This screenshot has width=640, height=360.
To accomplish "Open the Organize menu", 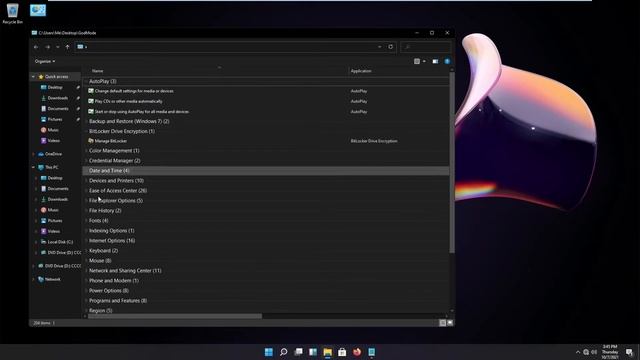I will pyautogui.click(x=45, y=61).
